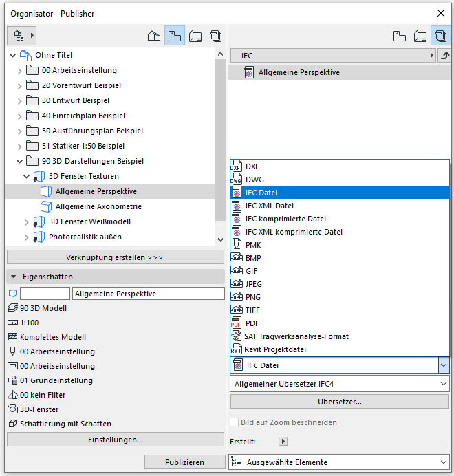Collapse 90 3D-Darstellungen Beispiel folder

(x=19, y=161)
